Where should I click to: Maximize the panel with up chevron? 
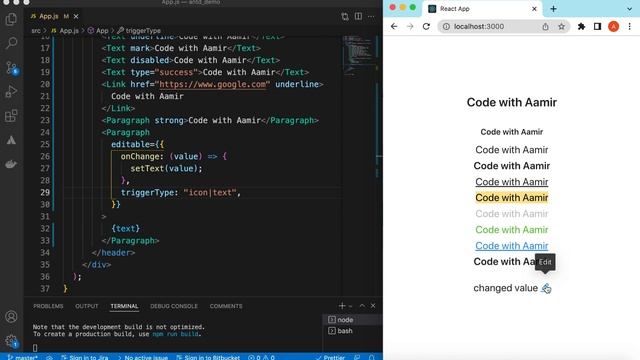pyautogui.click(x=362, y=306)
